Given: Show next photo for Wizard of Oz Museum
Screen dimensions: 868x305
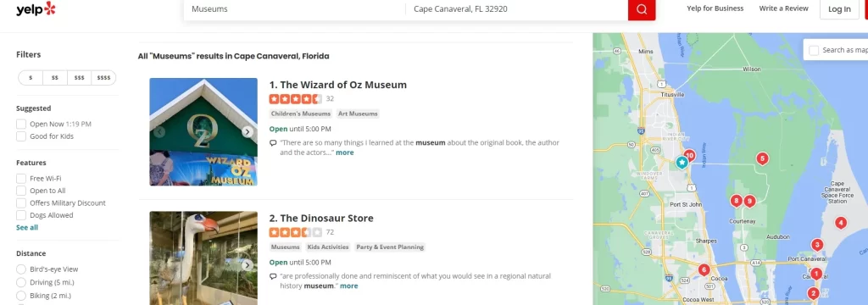Looking at the screenshot, I should [248, 131].
